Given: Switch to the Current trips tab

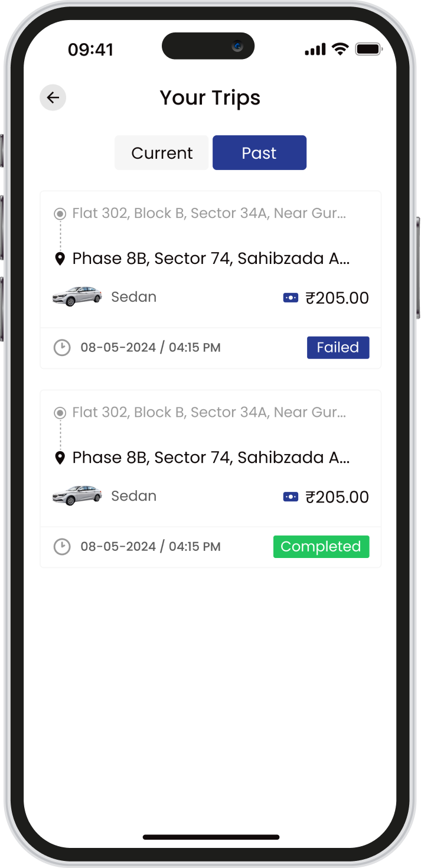Looking at the screenshot, I should 162,153.
